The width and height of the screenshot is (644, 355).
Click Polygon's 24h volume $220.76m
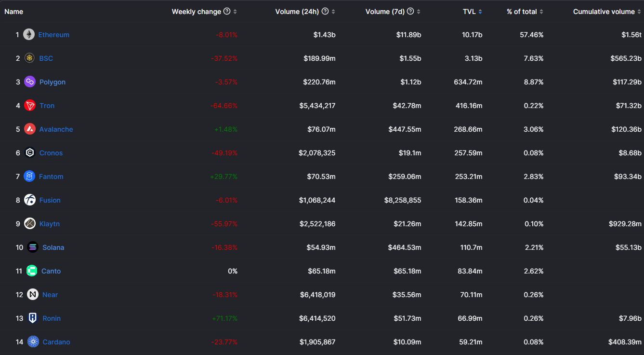point(319,82)
